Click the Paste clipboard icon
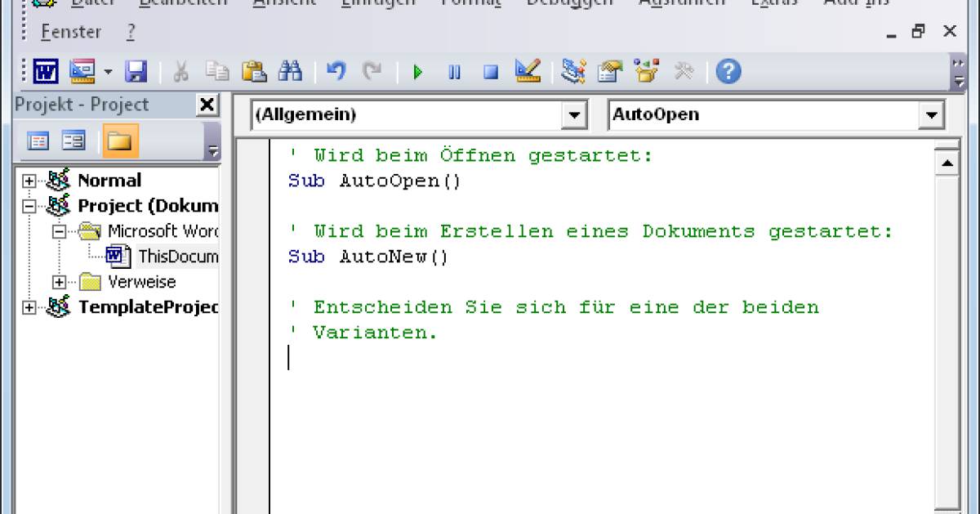This screenshot has width=980, height=514. [254, 73]
